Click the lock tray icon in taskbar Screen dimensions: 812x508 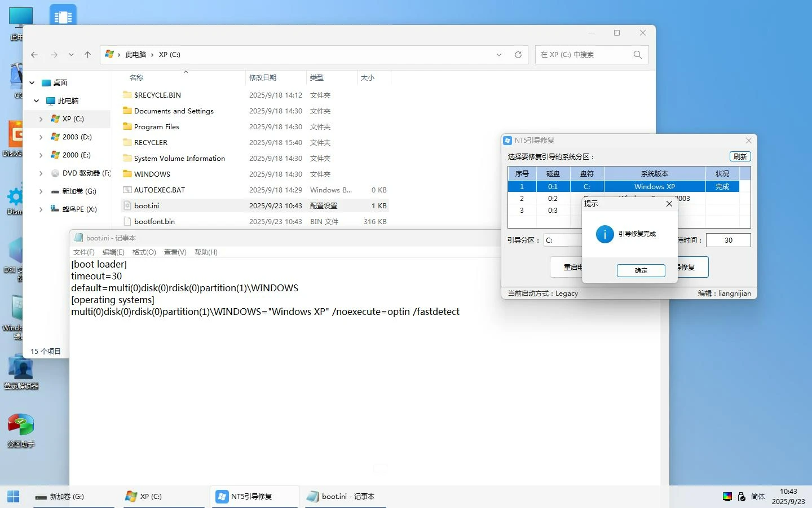(x=742, y=497)
